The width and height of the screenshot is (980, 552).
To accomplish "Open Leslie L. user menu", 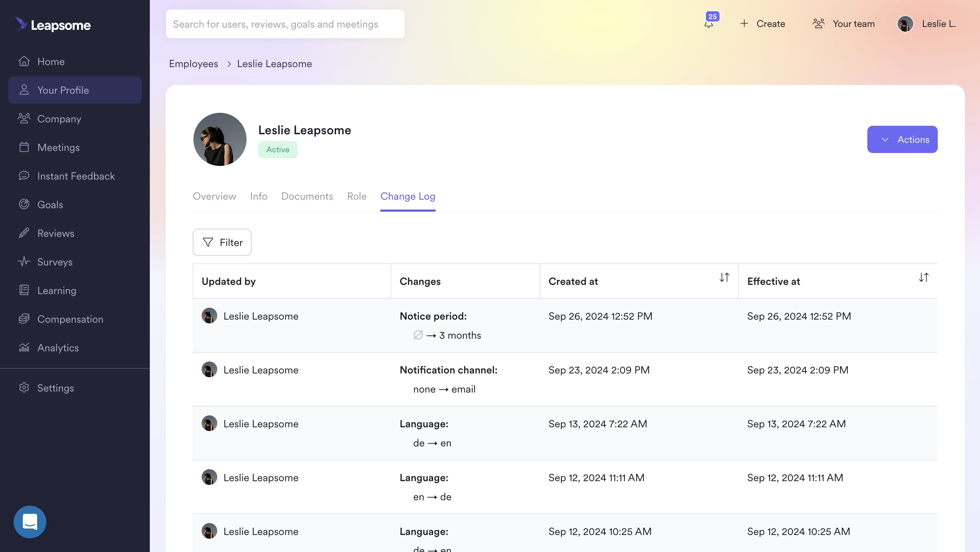I will 926,24.
